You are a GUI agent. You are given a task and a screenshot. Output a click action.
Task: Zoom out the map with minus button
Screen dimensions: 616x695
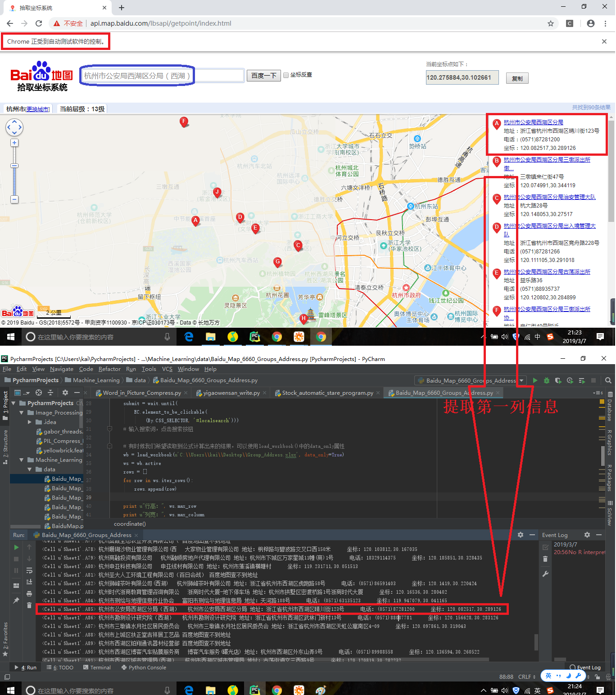point(14,199)
